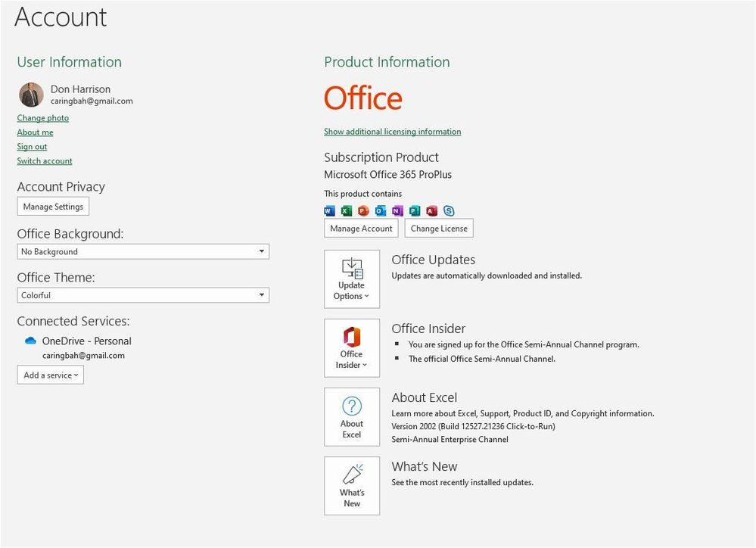756x548 pixels.
Task: Click 'See the most recently installed updates'
Action: coord(462,482)
